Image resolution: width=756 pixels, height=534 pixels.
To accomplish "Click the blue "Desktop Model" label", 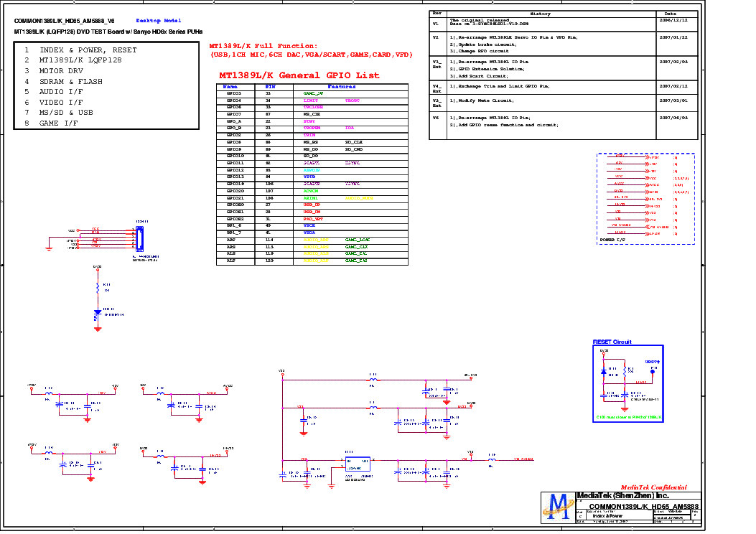I will click(x=159, y=21).
